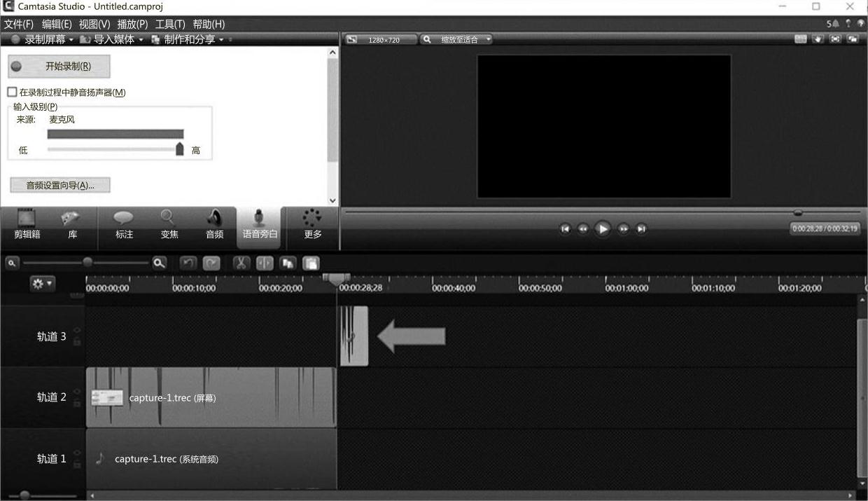The image size is (868, 501).
Task: Click the 0:00:28;28 / 0:00:32;19 time display
Action: 825,228
